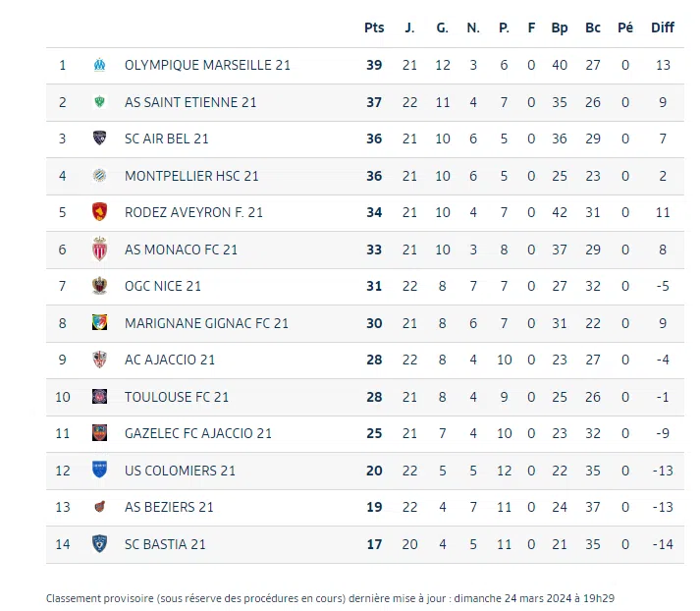Click the OGC Nice club logo

[x=99, y=286]
